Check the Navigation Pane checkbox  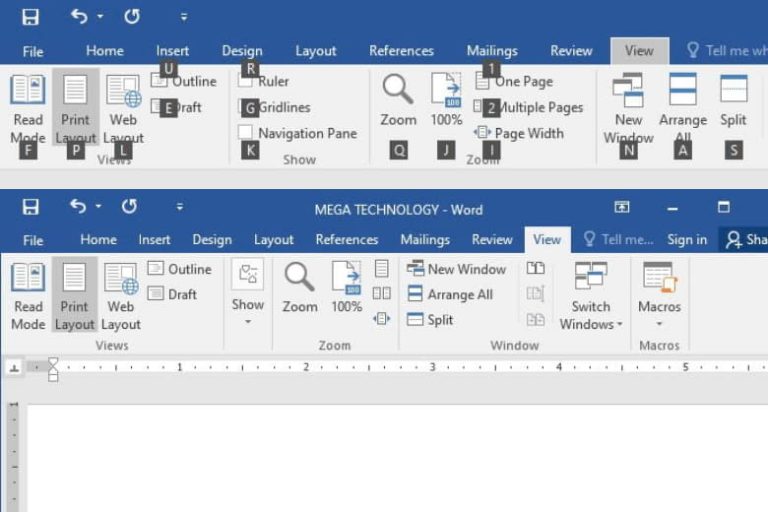tap(246, 133)
